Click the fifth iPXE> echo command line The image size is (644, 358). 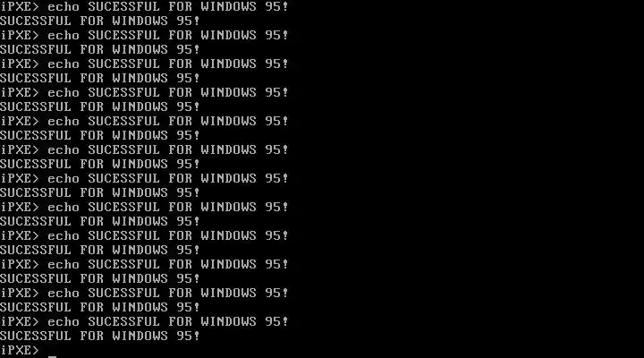145,121
